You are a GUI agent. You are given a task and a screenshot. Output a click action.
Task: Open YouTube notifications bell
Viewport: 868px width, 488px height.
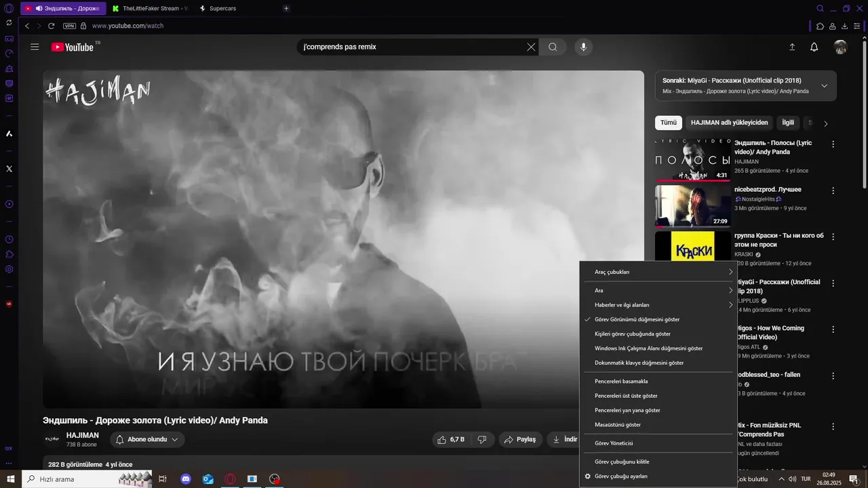coord(814,47)
